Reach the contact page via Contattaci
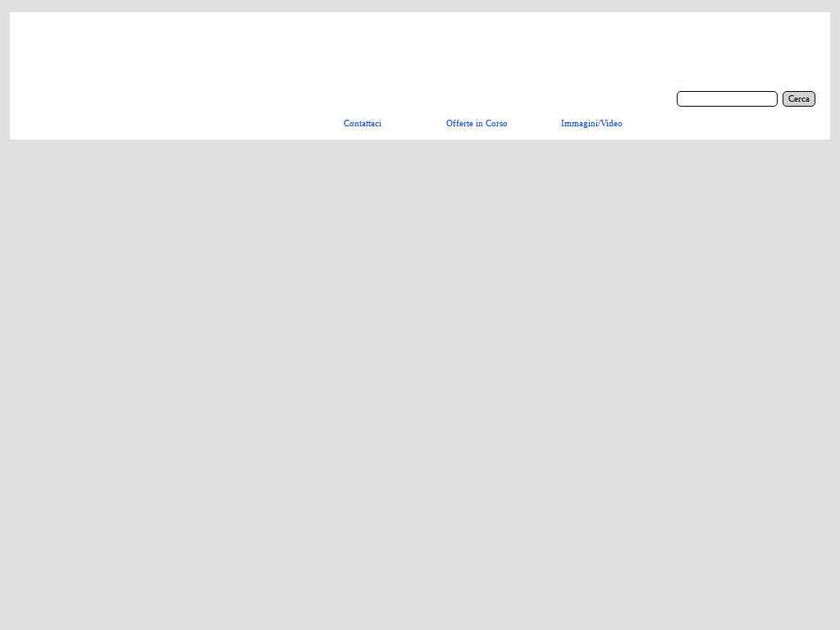Viewport: 840px width, 630px height. (363, 124)
